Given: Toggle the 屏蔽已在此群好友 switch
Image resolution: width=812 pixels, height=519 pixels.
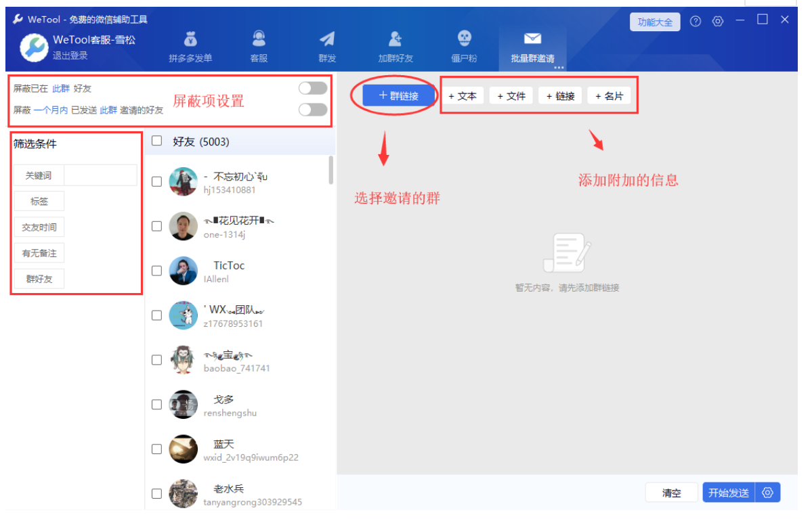Looking at the screenshot, I should click(313, 89).
